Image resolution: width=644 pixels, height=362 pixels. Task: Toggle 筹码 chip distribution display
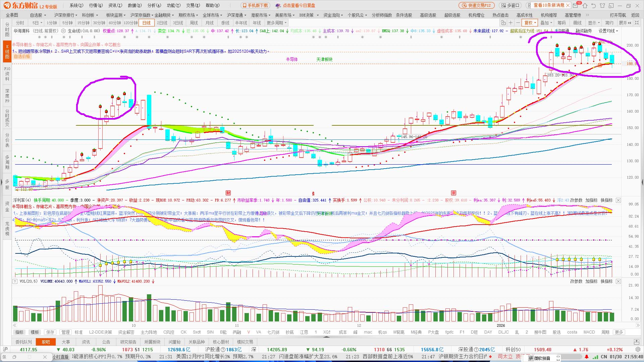(x=561, y=23)
